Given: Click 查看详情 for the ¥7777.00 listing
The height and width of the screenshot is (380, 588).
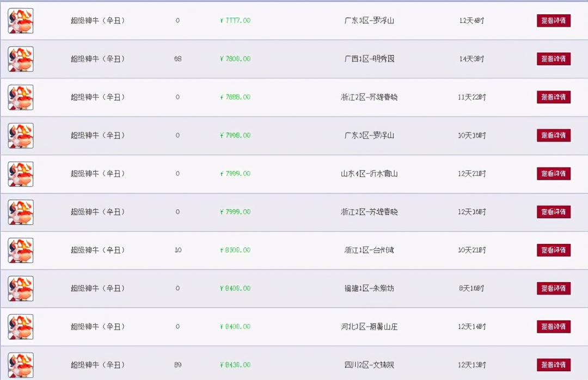Looking at the screenshot, I should (x=553, y=21).
